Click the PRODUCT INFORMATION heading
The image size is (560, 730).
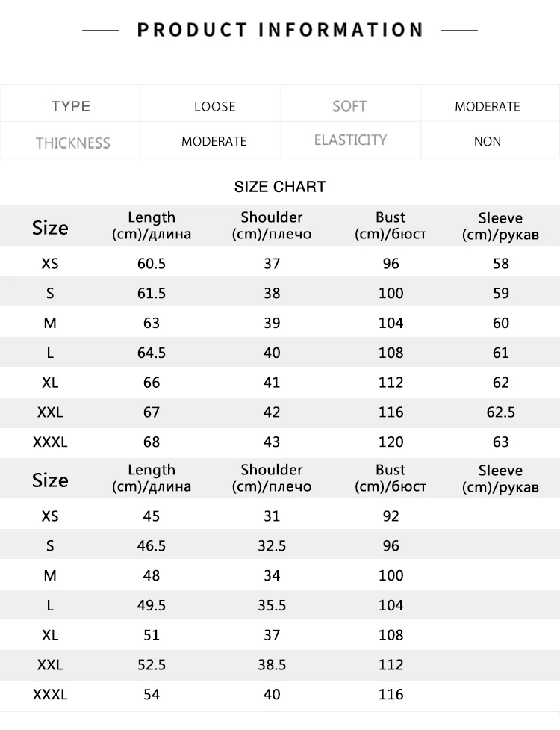[280, 30]
